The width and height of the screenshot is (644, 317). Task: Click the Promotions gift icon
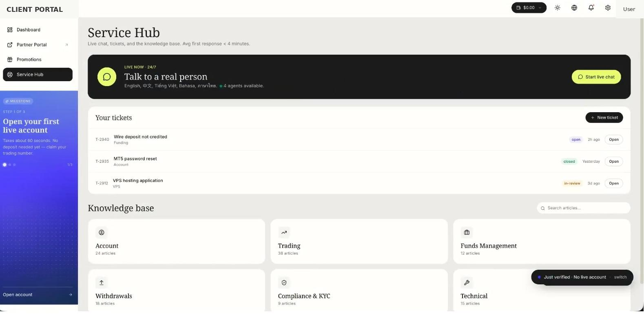pos(10,60)
